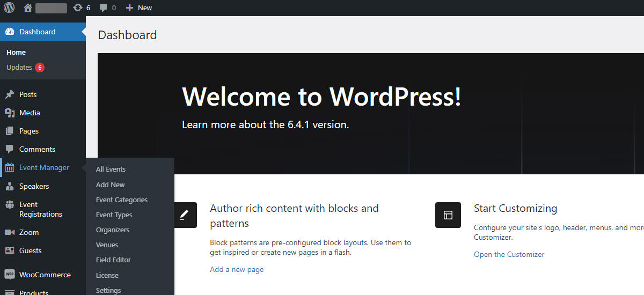Screen dimensions: 644x295
Task: Open the Event Registrations menu
Action: coord(43,209)
